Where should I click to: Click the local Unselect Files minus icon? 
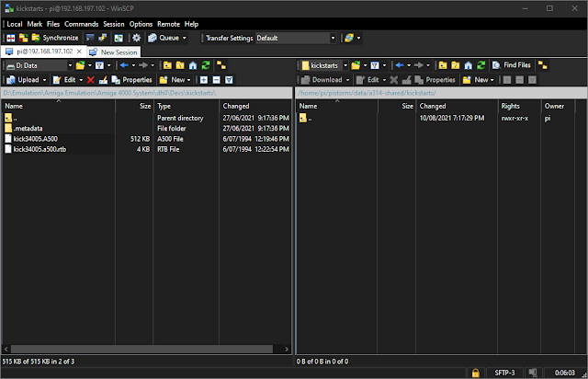click(217, 80)
